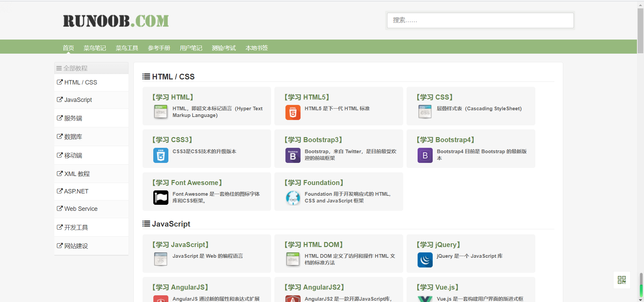
Task: Click external-link icon beside 数据库
Action: pos(60,136)
